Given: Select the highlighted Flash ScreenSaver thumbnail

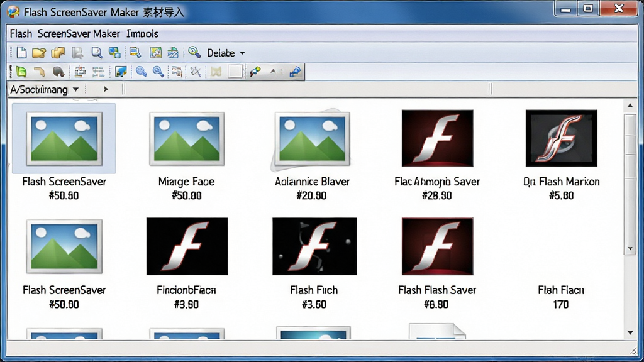Looking at the screenshot, I should 64,138.
